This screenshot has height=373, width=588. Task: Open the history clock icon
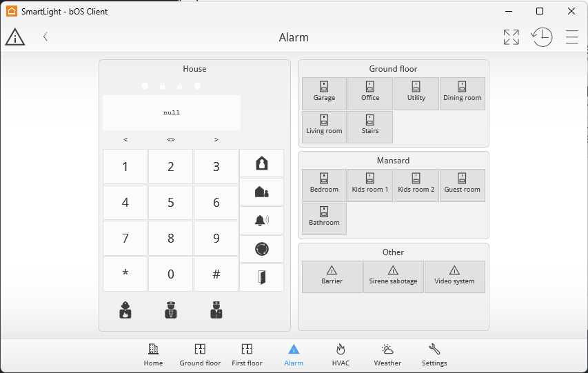point(542,37)
